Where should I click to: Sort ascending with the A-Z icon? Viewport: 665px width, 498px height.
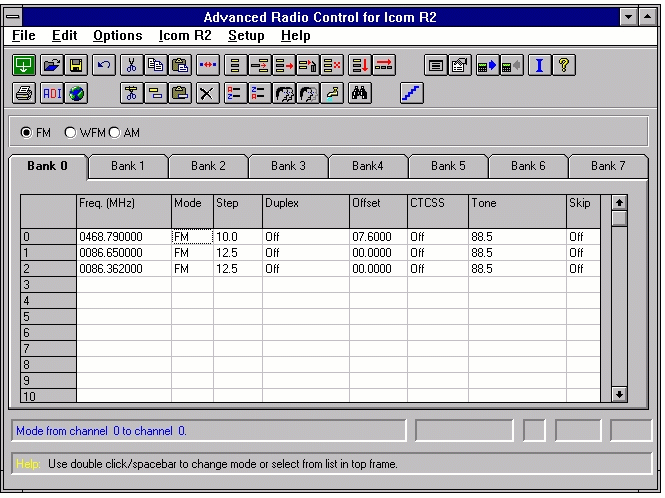point(235,93)
